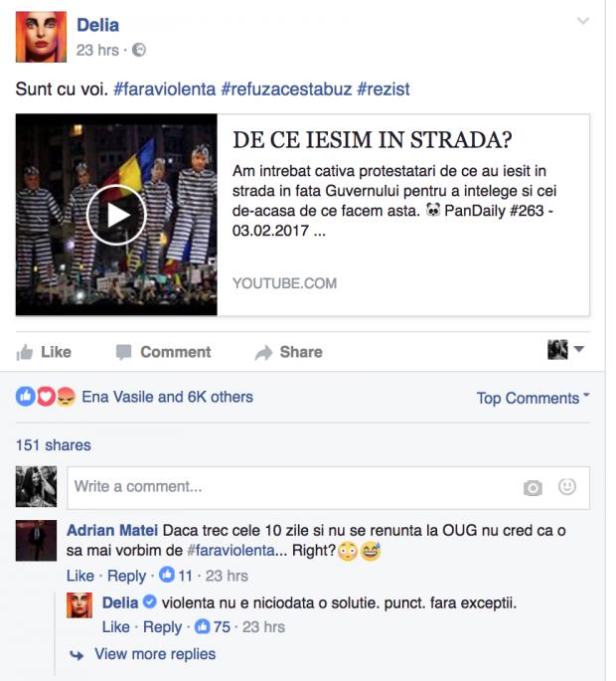Click the thumbs-up Like icon under the post
The image size is (616, 681).
[x=25, y=352]
